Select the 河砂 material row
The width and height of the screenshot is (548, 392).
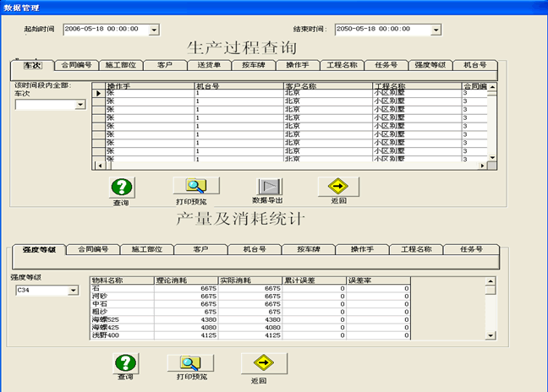tap(250, 296)
